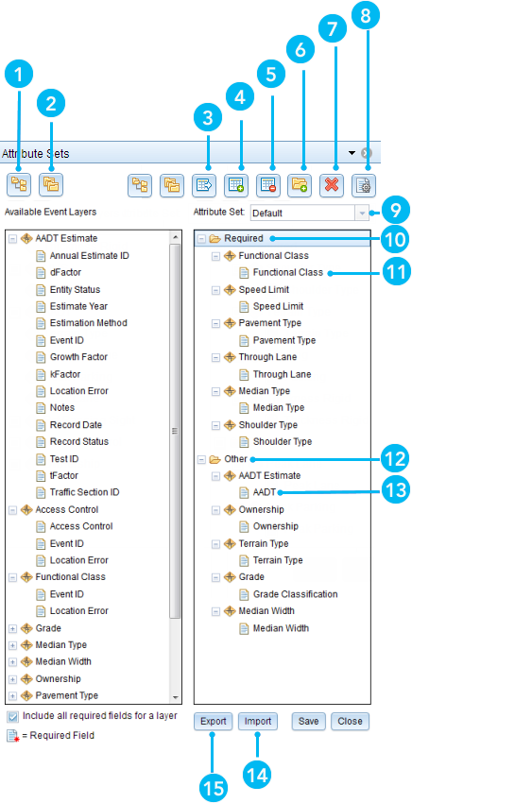Click the Export button
The height and width of the screenshot is (803, 532).
[213, 721]
